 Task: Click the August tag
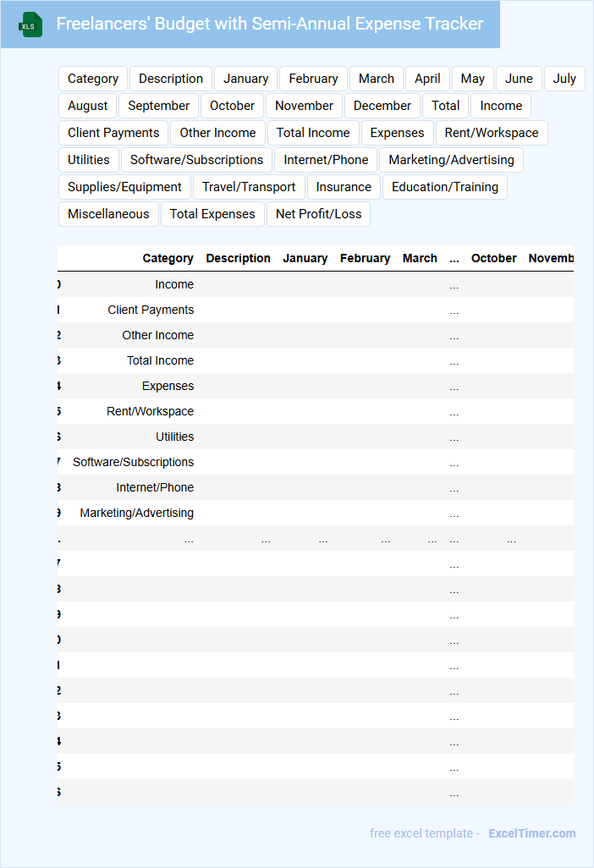click(87, 106)
